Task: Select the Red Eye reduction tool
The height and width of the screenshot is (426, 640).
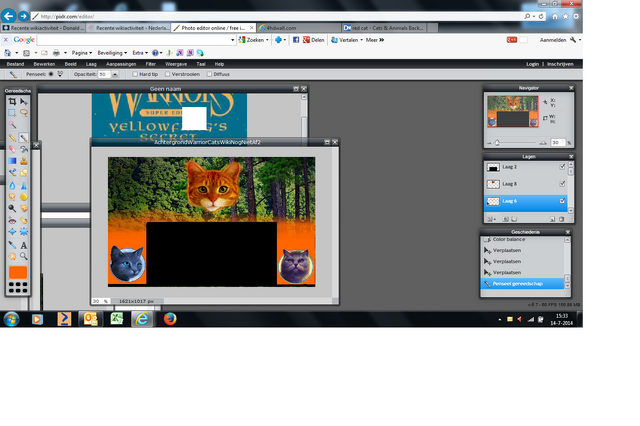Action: (x=12, y=221)
